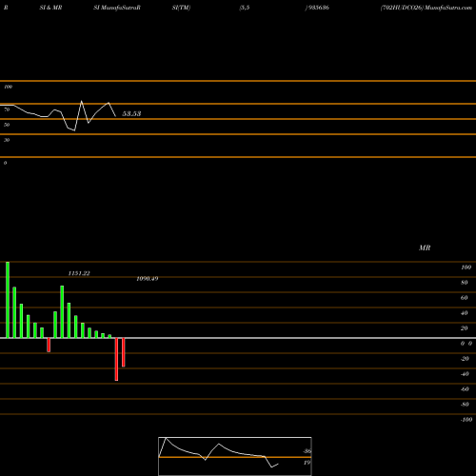Image resolution: width=476 pixels, height=476 pixels.
Task: Click the 1151.22 price label
Action: pyautogui.click(x=79, y=273)
